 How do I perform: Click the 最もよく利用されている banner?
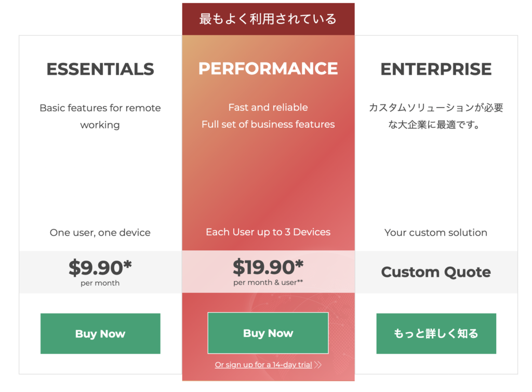tap(268, 19)
